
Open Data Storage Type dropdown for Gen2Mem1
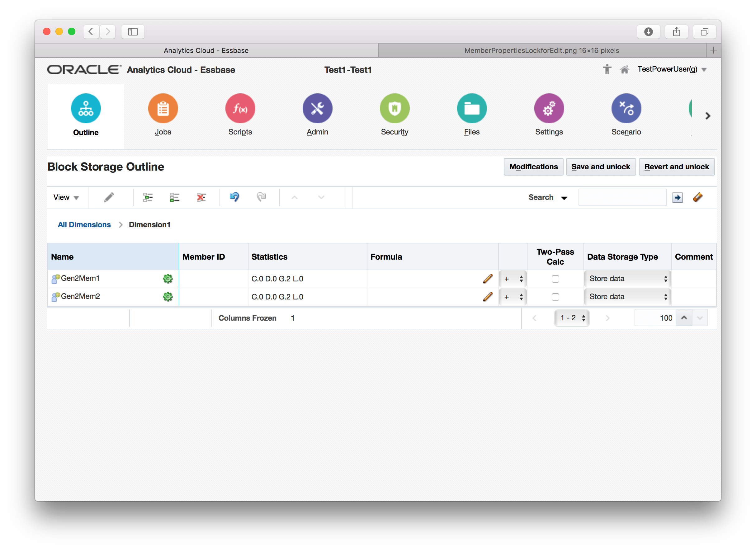(x=627, y=279)
